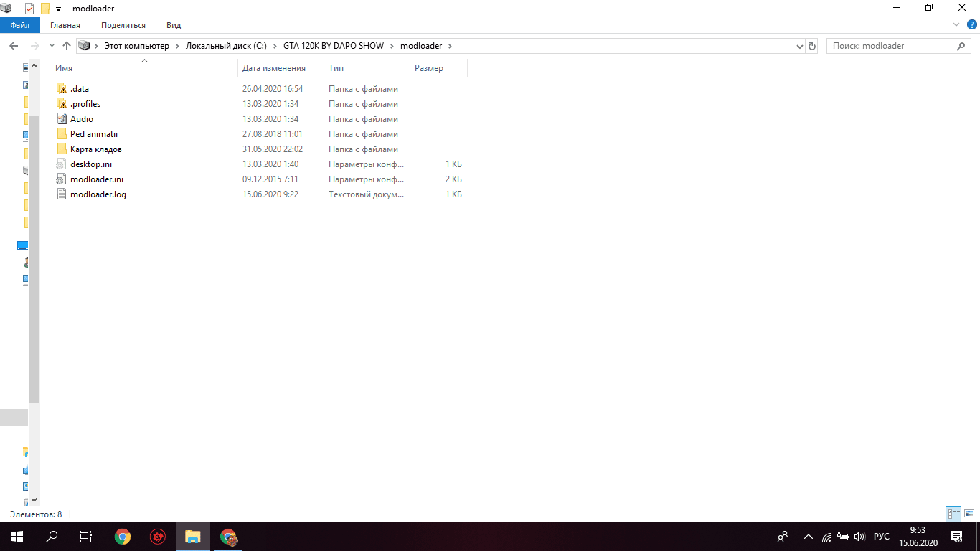This screenshot has width=980, height=551.
Task: Click the Up one level arrow
Action: coord(67,46)
